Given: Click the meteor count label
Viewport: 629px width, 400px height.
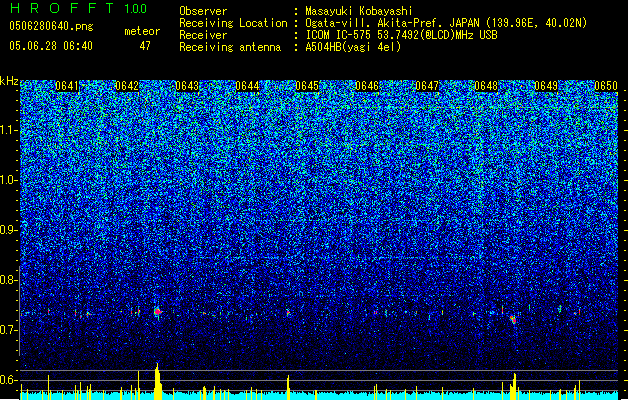Looking at the screenshot, I should click(x=142, y=31).
